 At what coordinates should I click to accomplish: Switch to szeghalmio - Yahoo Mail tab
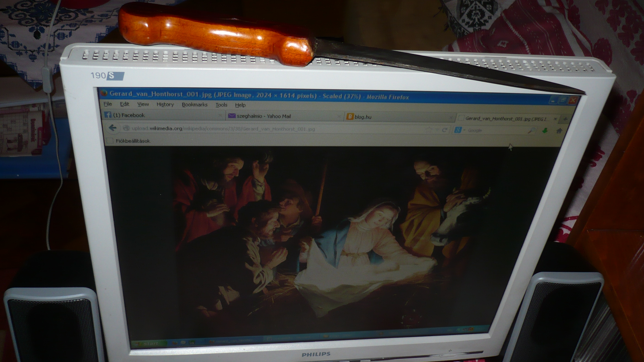click(284, 116)
